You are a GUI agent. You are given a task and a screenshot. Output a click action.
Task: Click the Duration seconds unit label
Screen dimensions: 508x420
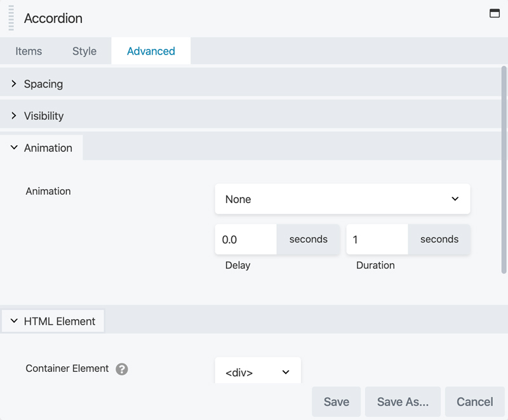(x=439, y=240)
